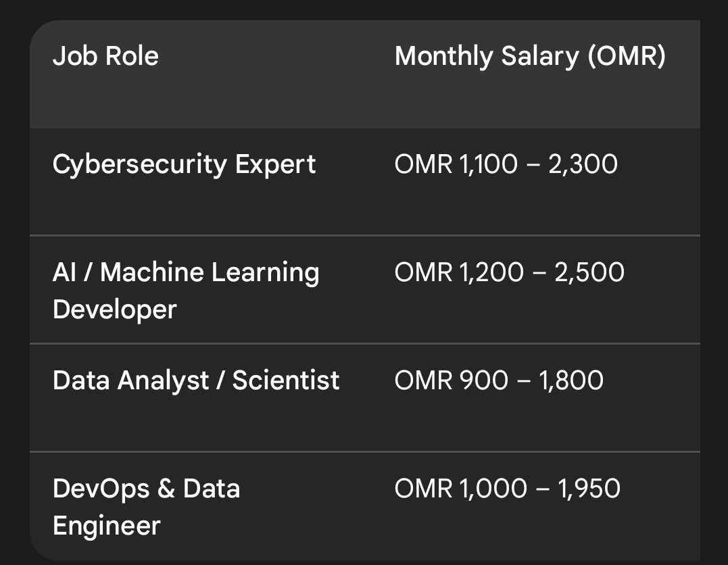Click the word "Engineer" under DevOps role

click(x=106, y=526)
